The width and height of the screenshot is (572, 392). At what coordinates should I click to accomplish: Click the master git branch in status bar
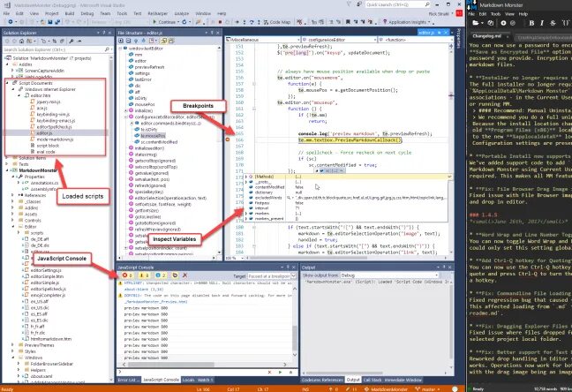pyautogui.click(x=427, y=389)
